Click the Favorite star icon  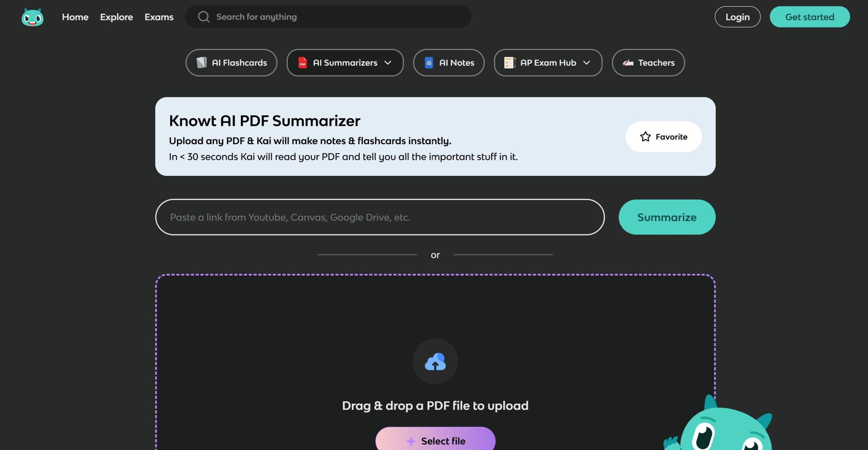pyautogui.click(x=645, y=136)
